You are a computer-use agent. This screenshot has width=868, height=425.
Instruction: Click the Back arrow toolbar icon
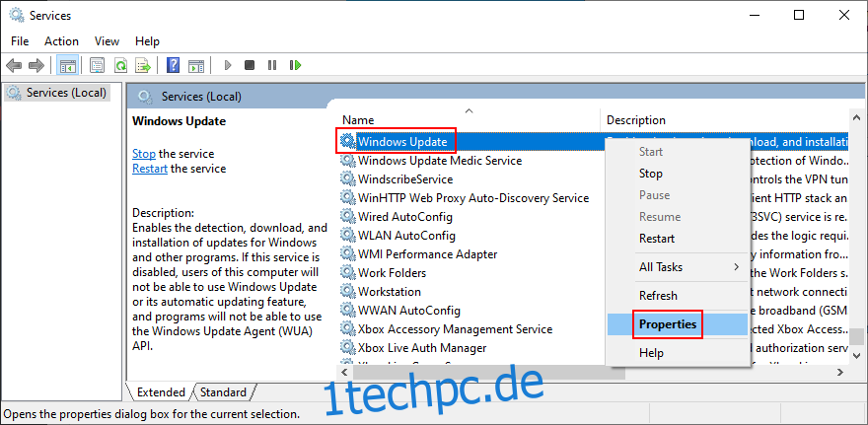pyautogui.click(x=13, y=65)
